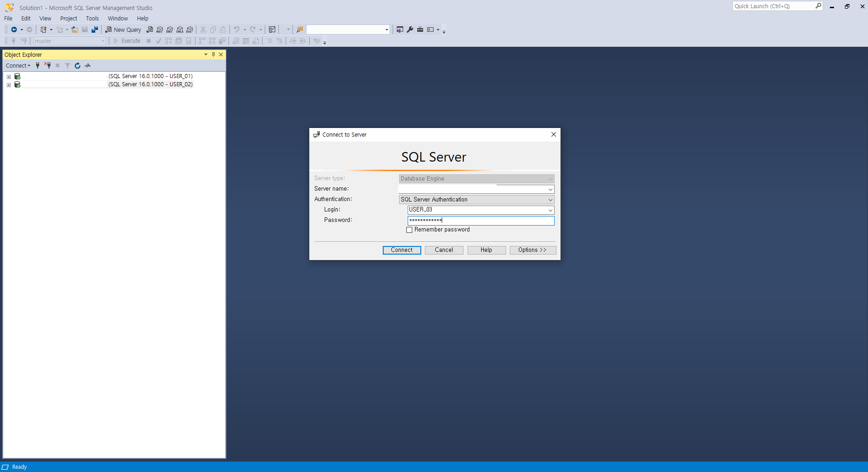This screenshot has height=472, width=868.
Task: Open the Connect dropdown in Object Explorer
Action: pyautogui.click(x=18, y=65)
